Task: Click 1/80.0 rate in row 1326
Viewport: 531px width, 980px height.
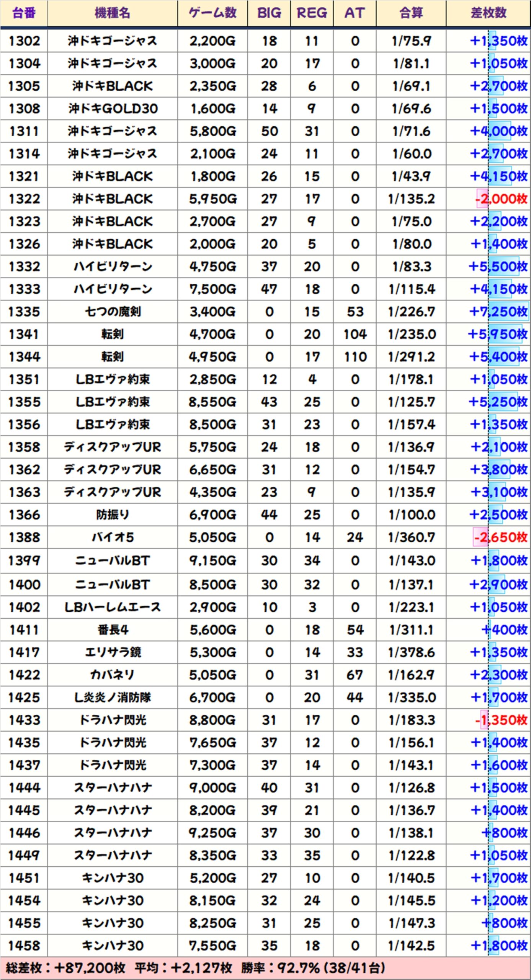Action: pyautogui.click(x=412, y=244)
